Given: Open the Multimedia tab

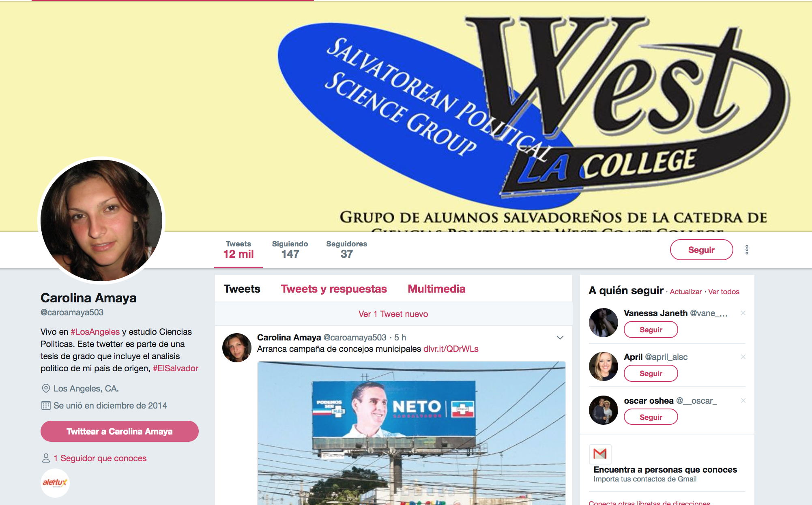Looking at the screenshot, I should (436, 289).
